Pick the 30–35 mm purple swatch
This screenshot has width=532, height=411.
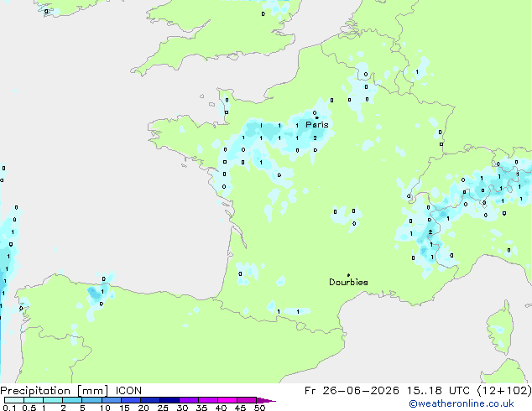click(188, 400)
